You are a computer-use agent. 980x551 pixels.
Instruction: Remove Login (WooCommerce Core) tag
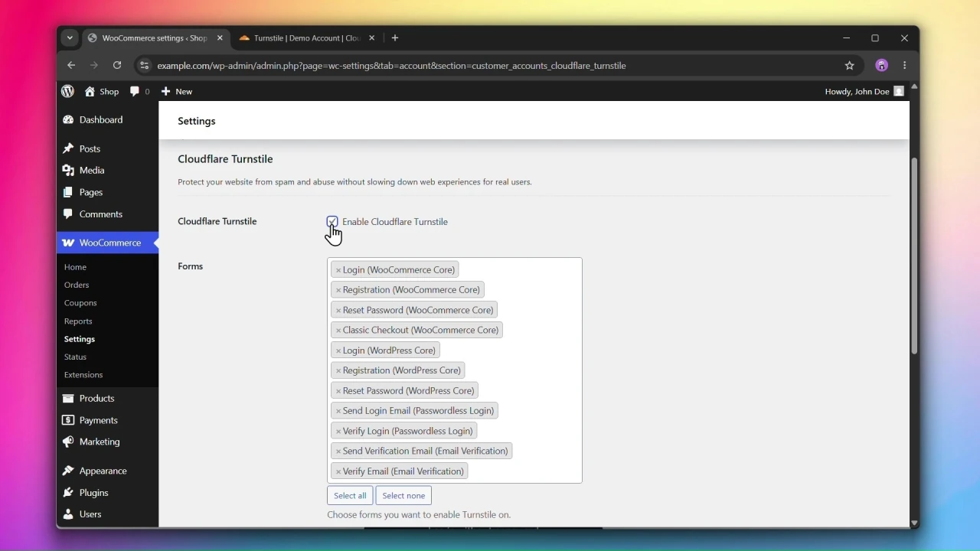pyautogui.click(x=338, y=270)
